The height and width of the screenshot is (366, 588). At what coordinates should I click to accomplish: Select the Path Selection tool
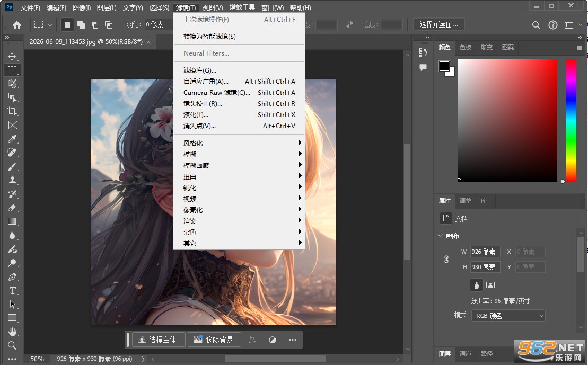[x=12, y=304]
